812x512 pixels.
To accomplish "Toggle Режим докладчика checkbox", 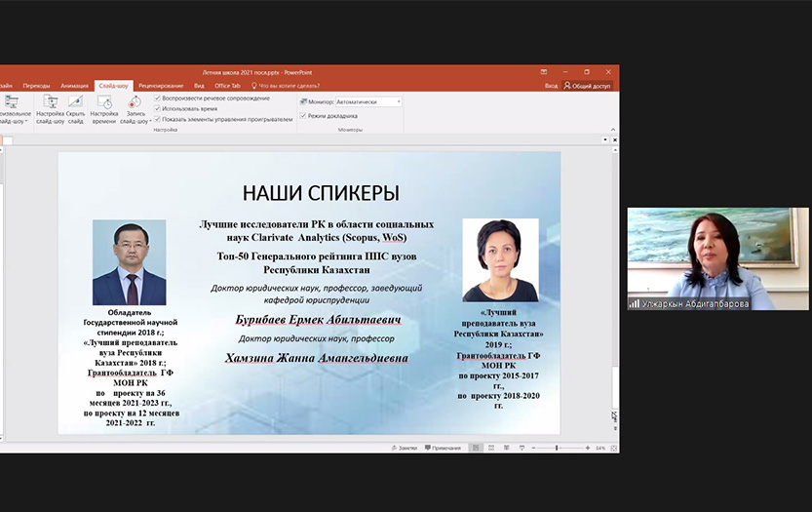I will click(x=303, y=116).
